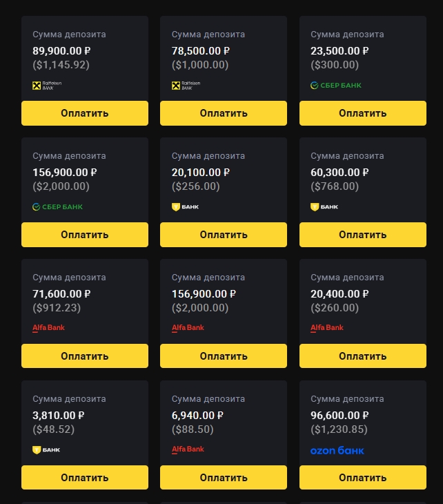Pay the 156,900 ₽ Sber Bank deposit
This screenshot has width=443, height=504.
[85, 235]
